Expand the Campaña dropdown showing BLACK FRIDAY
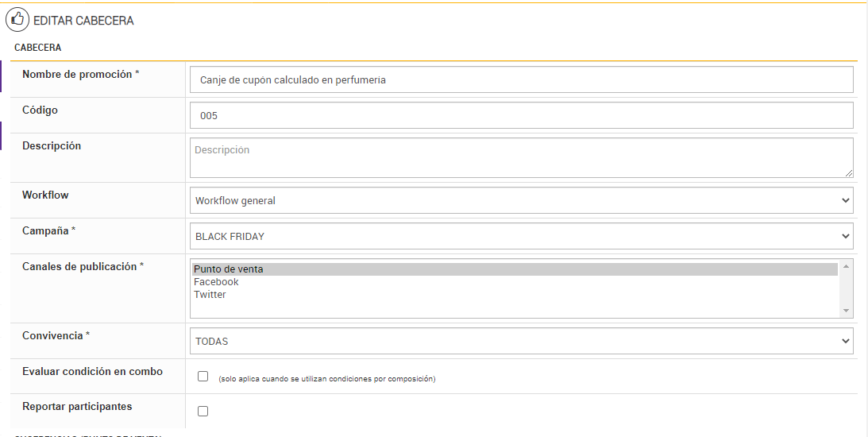Image resolution: width=868 pixels, height=437 pixels. (521, 237)
